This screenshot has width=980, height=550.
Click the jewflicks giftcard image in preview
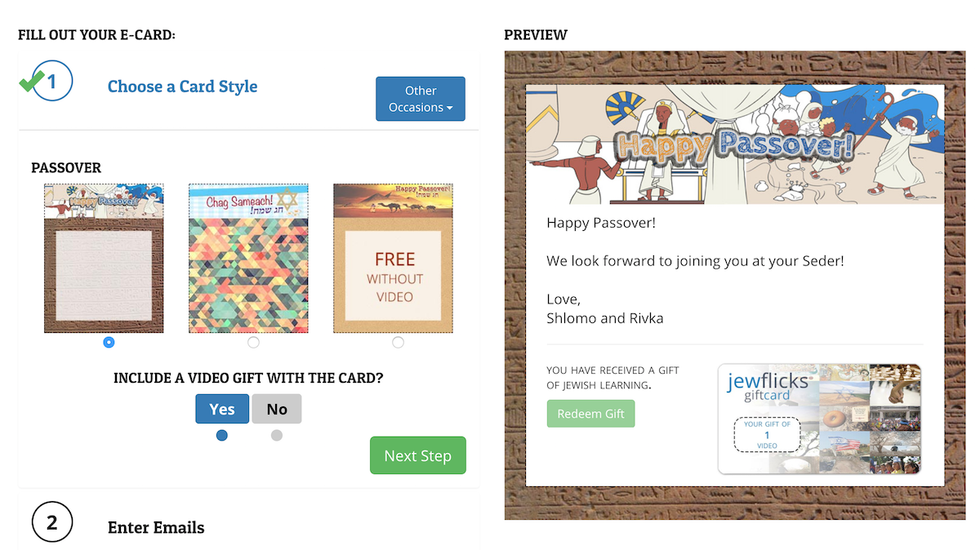click(819, 419)
